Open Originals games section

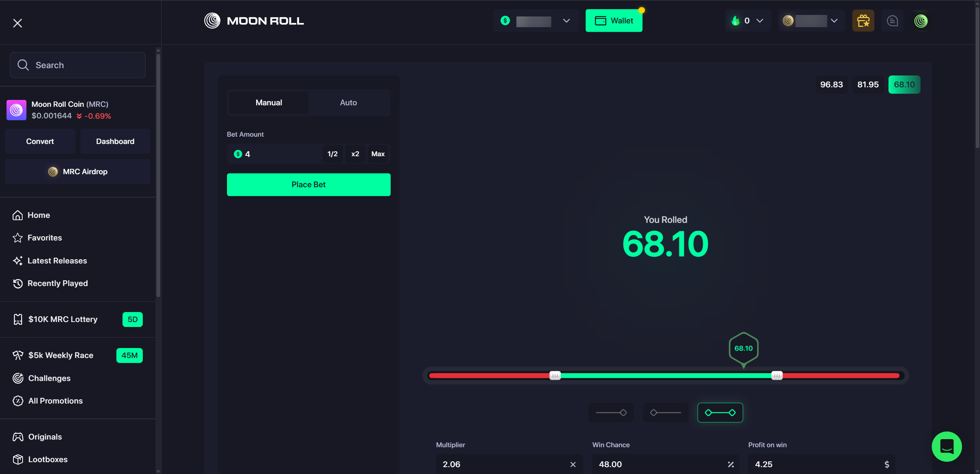click(x=45, y=437)
